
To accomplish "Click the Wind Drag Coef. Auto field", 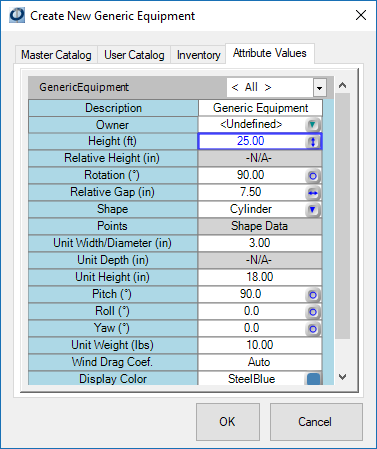I will (260, 362).
